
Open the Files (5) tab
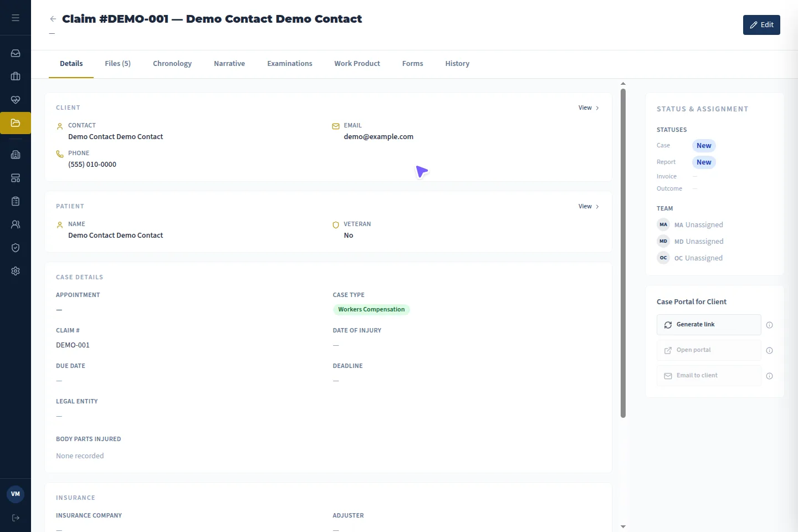pyautogui.click(x=118, y=64)
